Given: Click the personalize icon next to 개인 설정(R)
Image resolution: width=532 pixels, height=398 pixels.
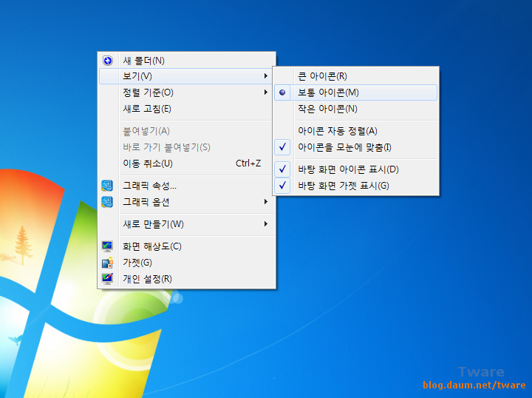Looking at the screenshot, I should pos(107,279).
